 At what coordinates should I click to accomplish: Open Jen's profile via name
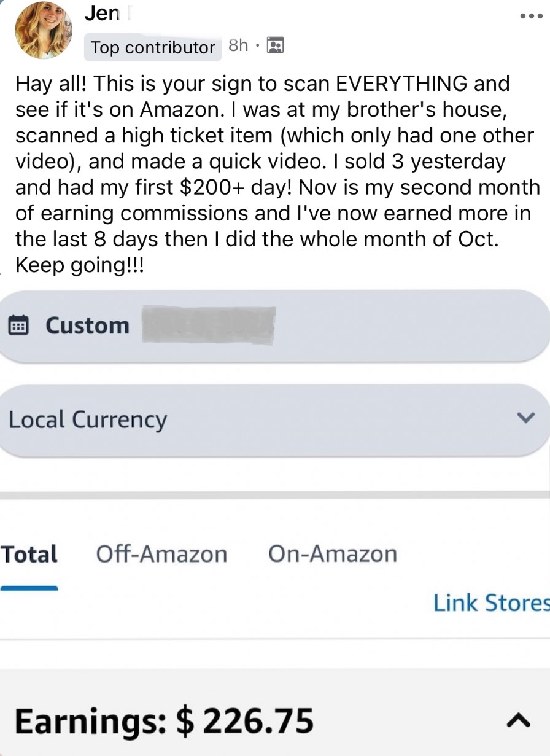click(x=102, y=14)
